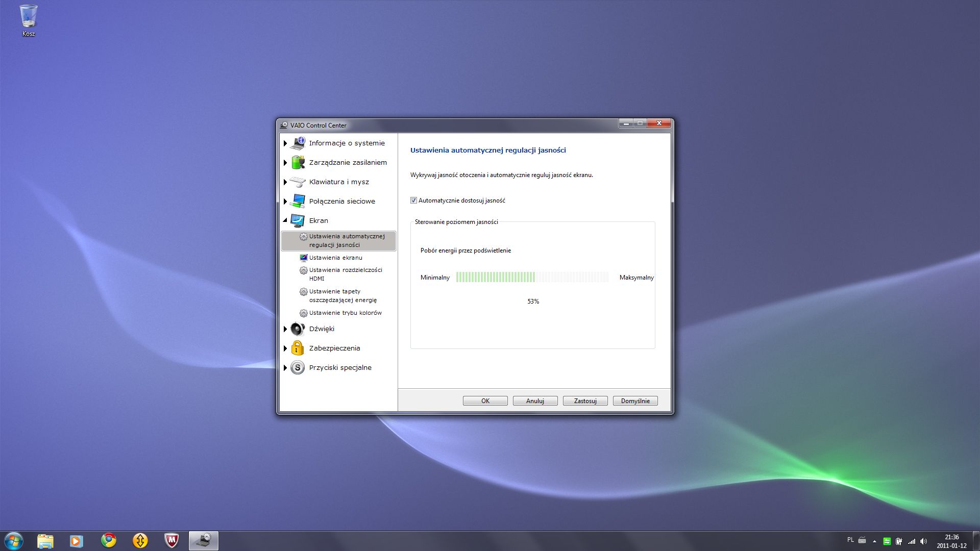Expand the Dźwięki tree node

tap(285, 329)
